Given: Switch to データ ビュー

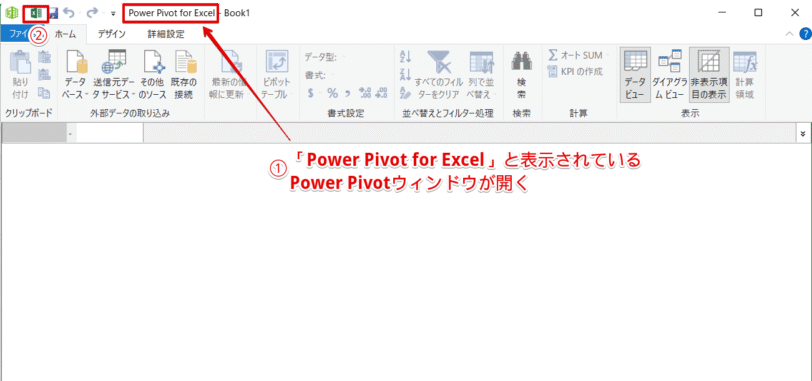Looking at the screenshot, I should pyautogui.click(x=635, y=75).
